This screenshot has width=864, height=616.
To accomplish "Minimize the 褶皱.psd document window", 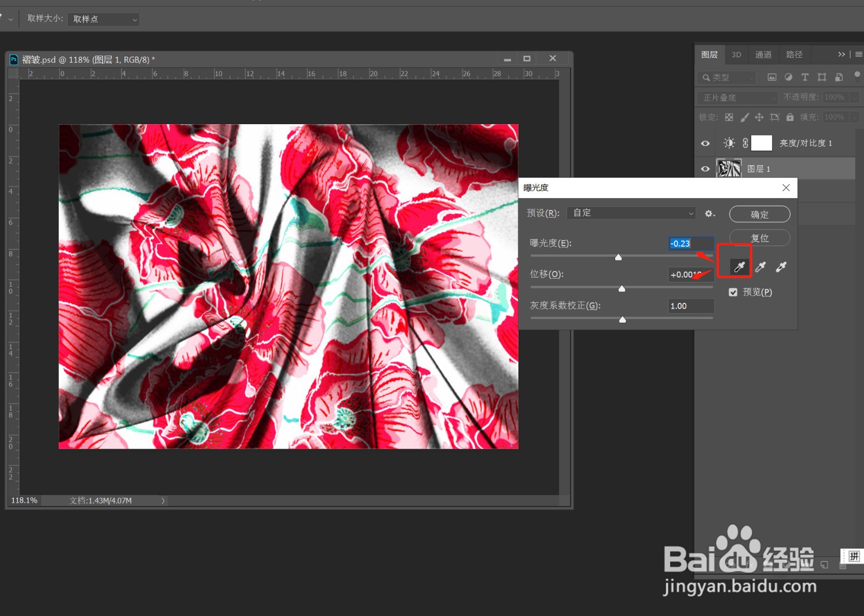I will tap(507, 58).
